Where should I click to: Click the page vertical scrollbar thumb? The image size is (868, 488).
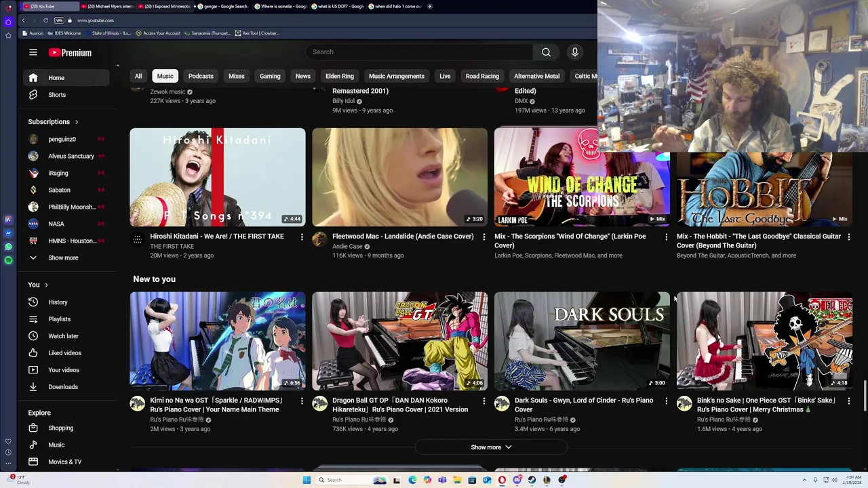click(865, 396)
